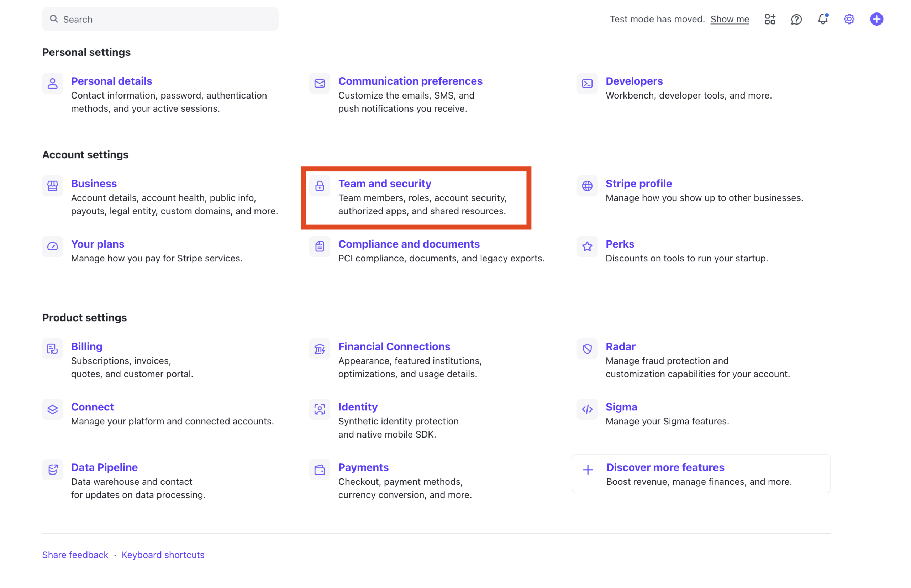
Task: Click the settings gear icon
Action: coord(849,19)
